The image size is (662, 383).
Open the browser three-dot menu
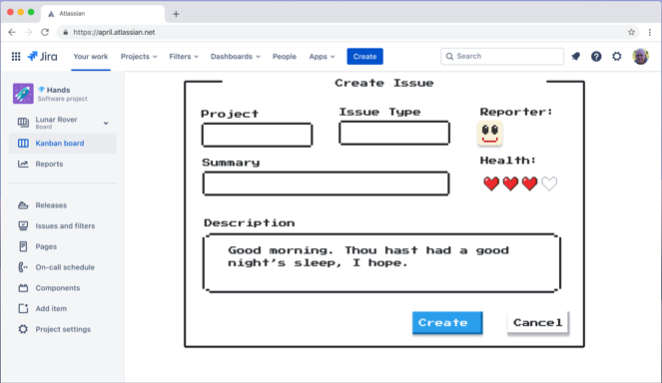[650, 32]
